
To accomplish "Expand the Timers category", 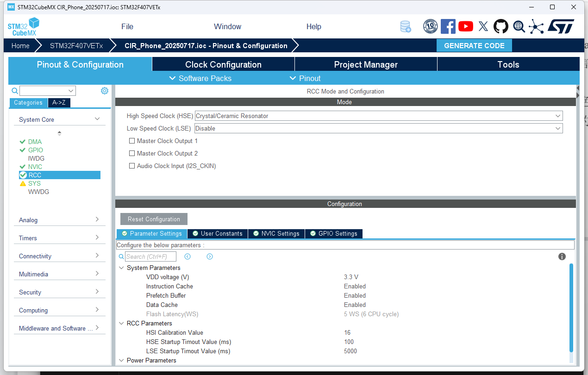I will click(97, 237).
